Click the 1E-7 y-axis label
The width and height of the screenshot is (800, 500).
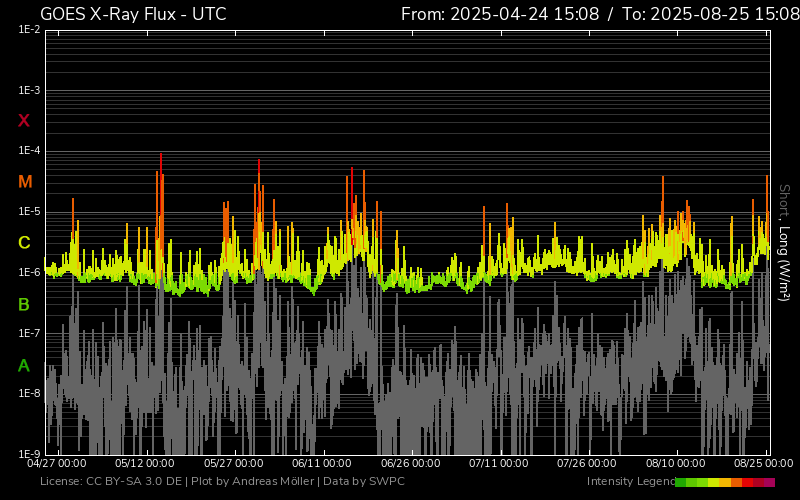click(29, 333)
